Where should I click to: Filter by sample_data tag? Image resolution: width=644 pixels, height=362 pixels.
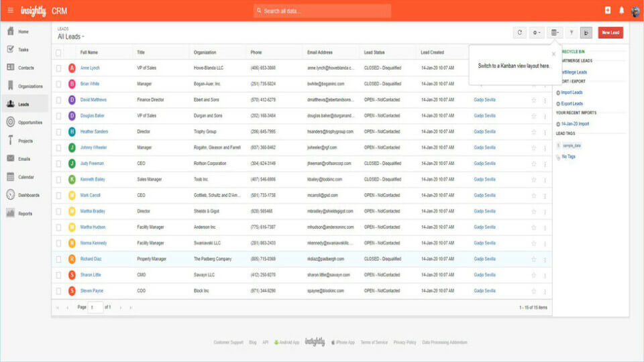click(572, 145)
